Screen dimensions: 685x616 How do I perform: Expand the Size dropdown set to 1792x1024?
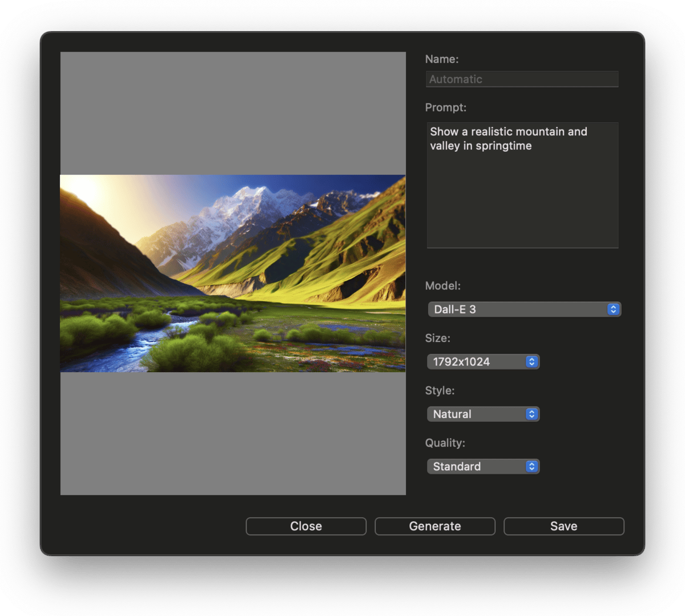click(477, 362)
